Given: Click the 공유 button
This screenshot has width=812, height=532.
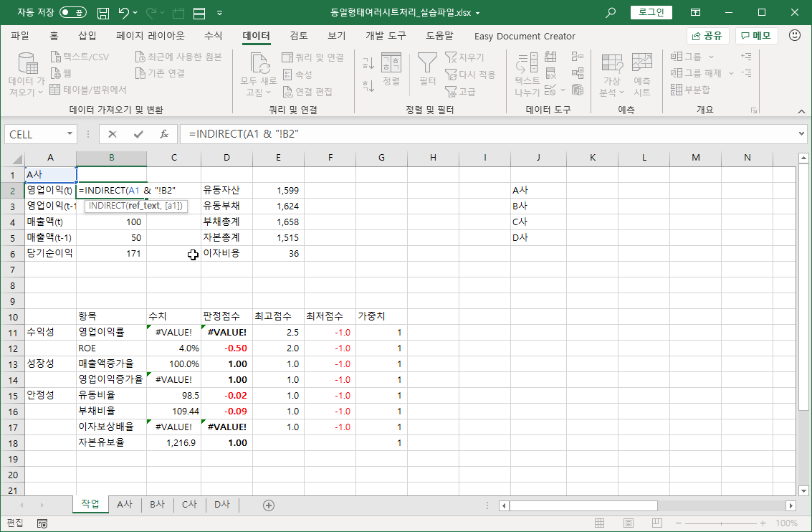Looking at the screenshot, I should click(x=707, y=36).
